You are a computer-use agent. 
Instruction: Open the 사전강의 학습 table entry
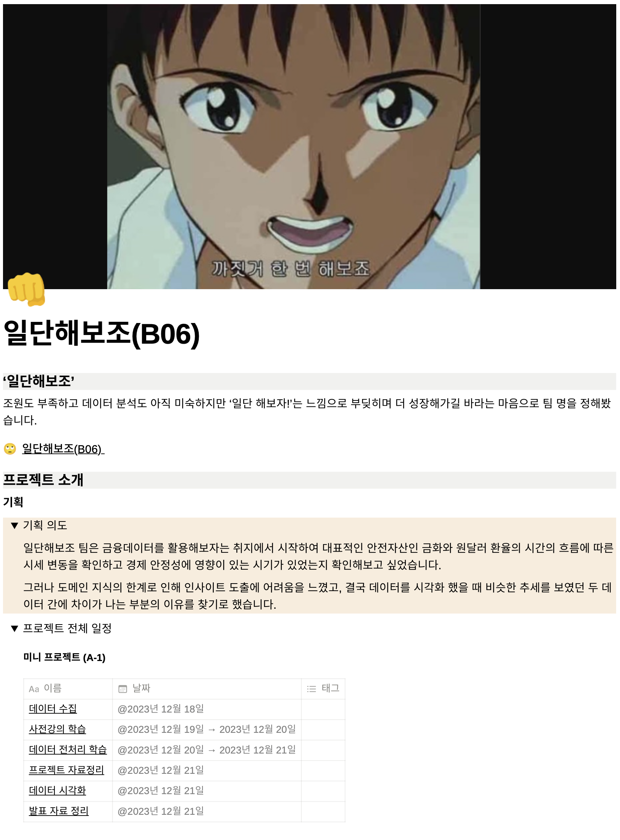point(57,729)
